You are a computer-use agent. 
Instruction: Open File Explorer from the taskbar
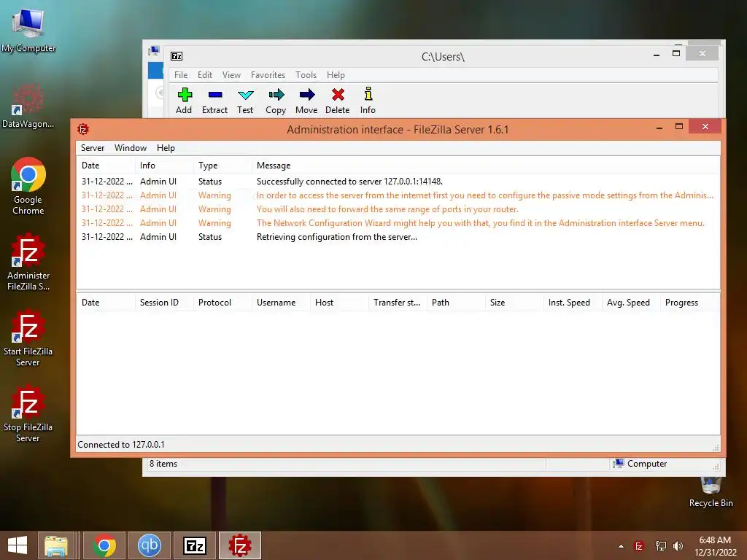tap(55, 545)
